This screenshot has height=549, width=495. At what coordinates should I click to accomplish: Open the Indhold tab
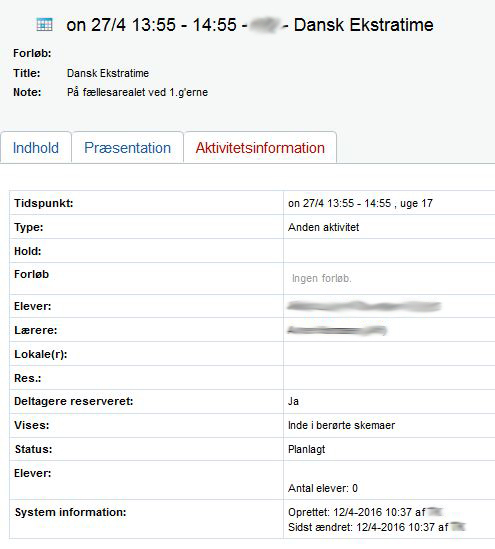36,148
